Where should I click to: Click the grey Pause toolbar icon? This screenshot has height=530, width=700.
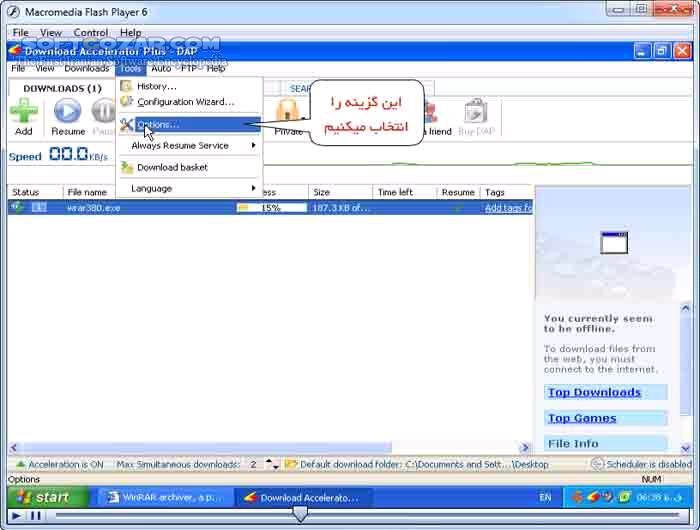click(x=104, y=111)
